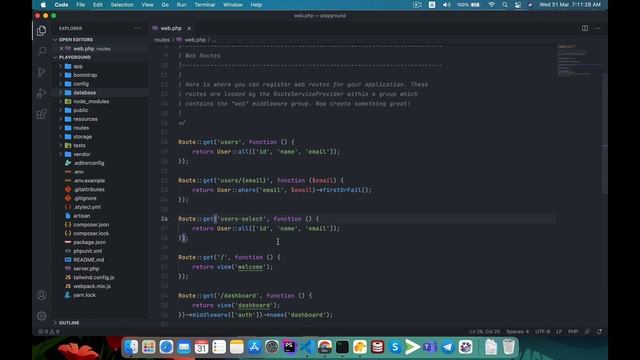Open the Search view in activity bar
Viewport: 640px width, 360px height.
pos(42,51)
